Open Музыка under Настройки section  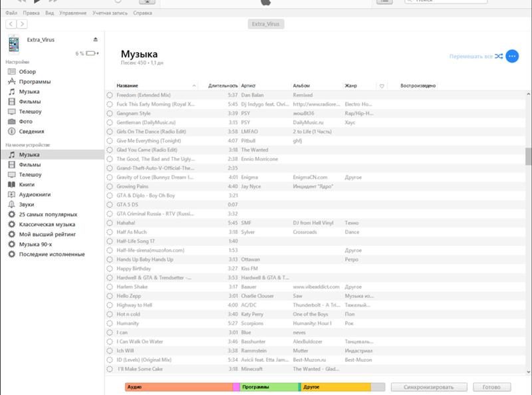click(x=29, y=92)
